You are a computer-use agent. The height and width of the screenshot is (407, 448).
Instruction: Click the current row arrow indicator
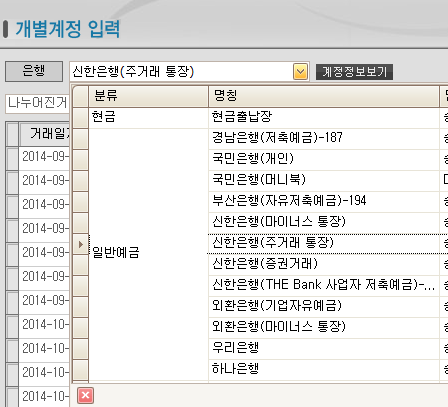(x=81, y=244)
